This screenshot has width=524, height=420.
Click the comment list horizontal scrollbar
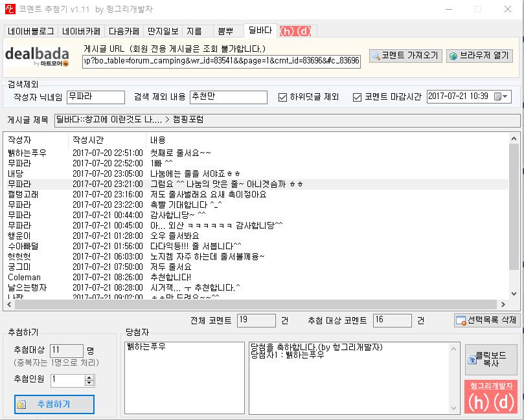coord(259,304)
